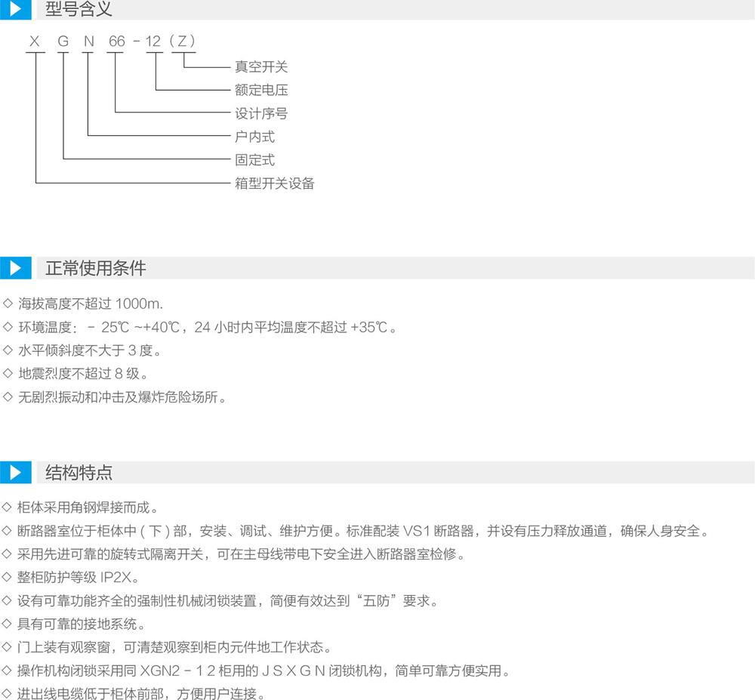Click the line about 进出线电缆低于柜体前部
Viewport: 755px width, 700px height.
click(x=141, y=694)
